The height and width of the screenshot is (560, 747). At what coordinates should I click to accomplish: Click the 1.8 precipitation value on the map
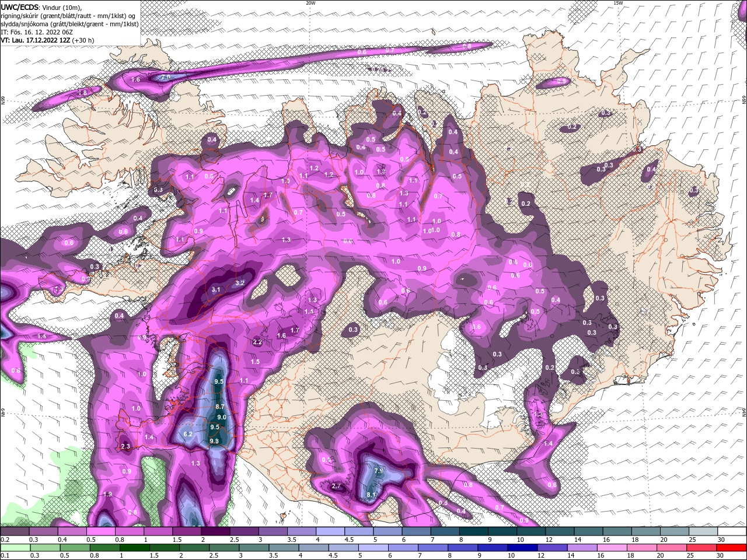point(82,92)
